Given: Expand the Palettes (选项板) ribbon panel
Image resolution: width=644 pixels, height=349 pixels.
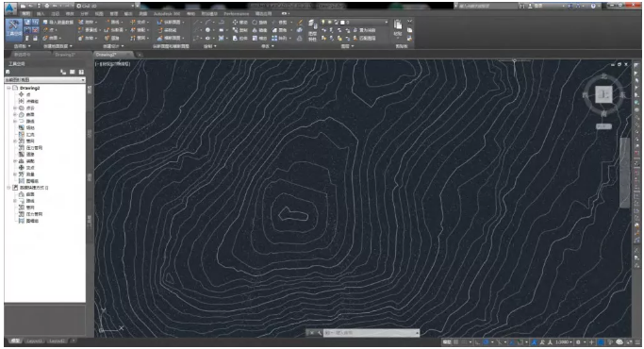Looking at the screenshot, I should (x=22, y=46).
